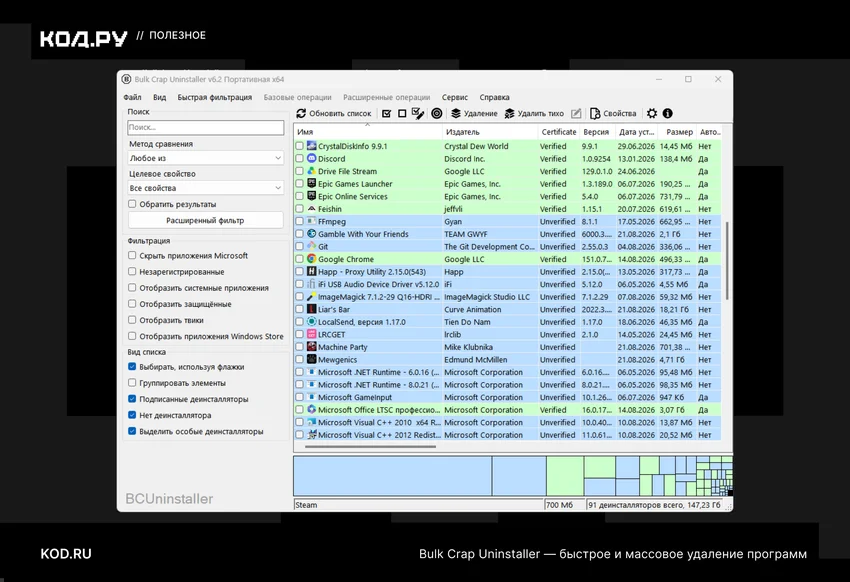Click the deselect-all empty square icon

(x=402, y=113)
